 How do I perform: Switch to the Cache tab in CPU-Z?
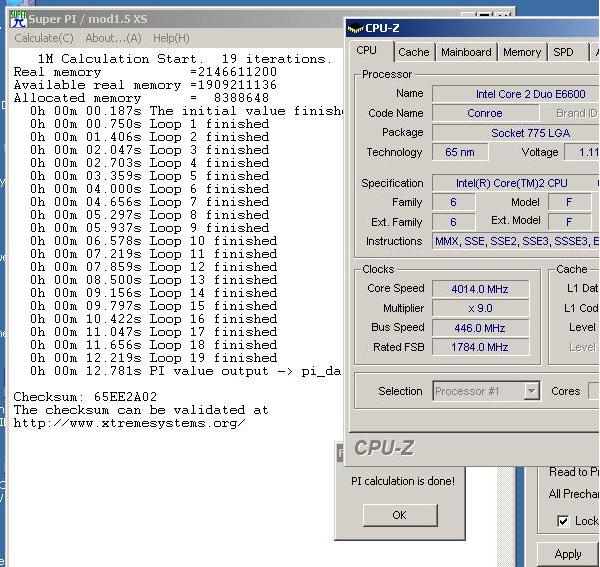tap(414, 52)
